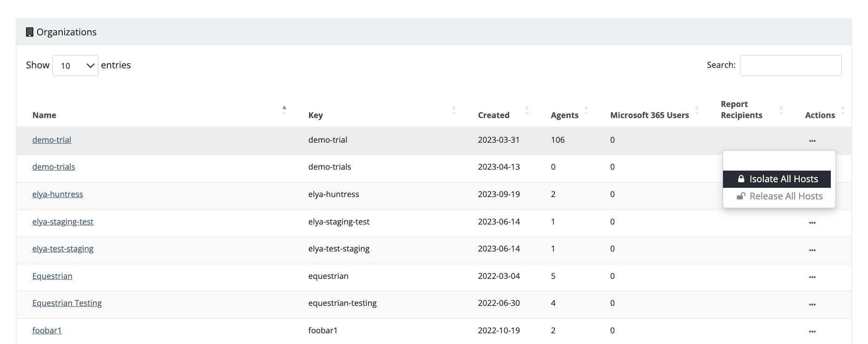Select the equestrian-testing key cell
The image size is (868, 344).
pyautogui.click(x=342, y=303)
